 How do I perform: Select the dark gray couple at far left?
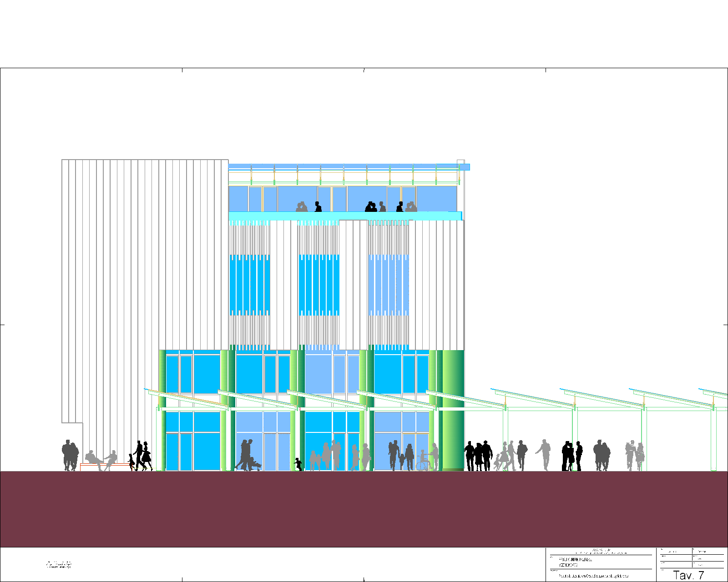70,455
